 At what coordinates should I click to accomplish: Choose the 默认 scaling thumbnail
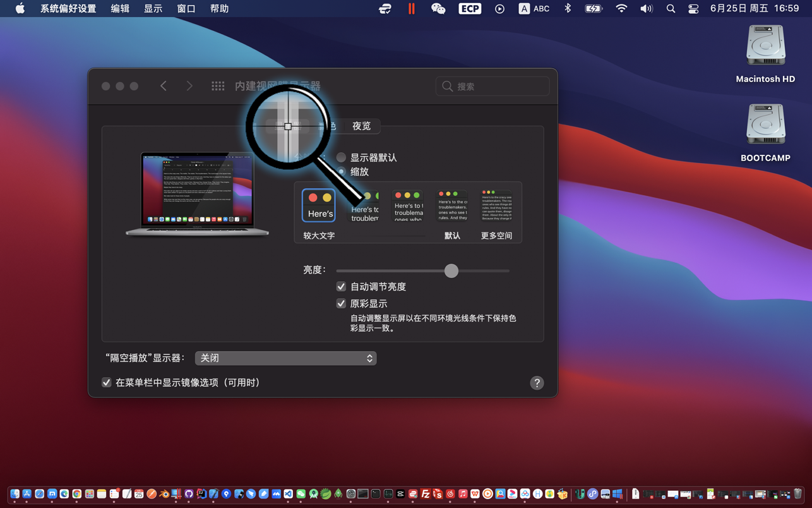452,205
